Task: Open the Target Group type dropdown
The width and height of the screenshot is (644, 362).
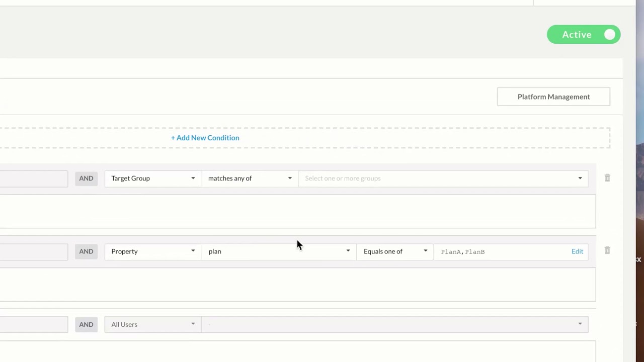Action: pos(153,178)
